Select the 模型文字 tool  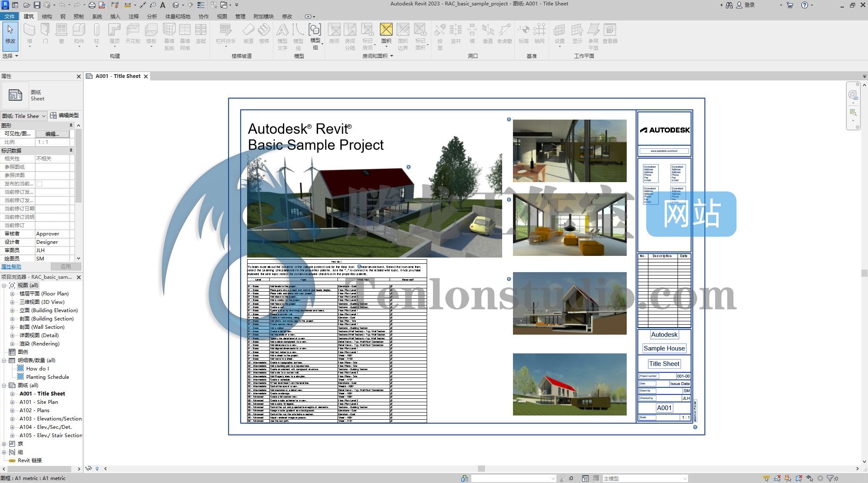click(x=283, y=37)
